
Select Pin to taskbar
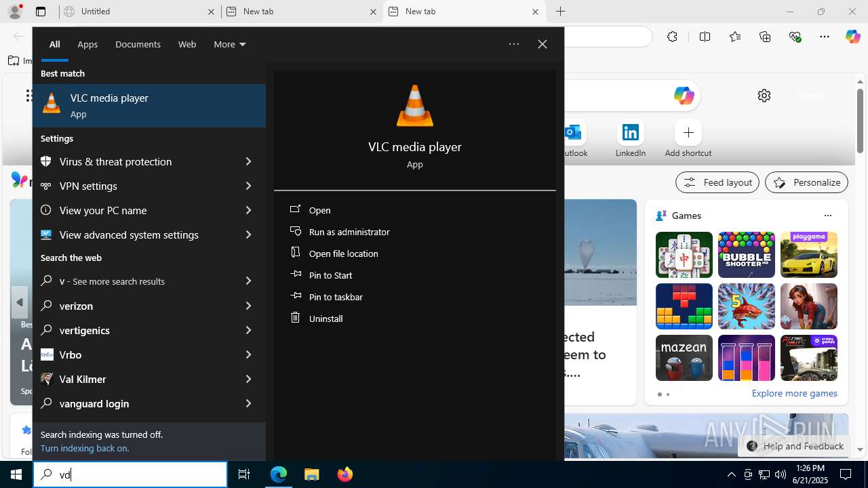(414, 297)
